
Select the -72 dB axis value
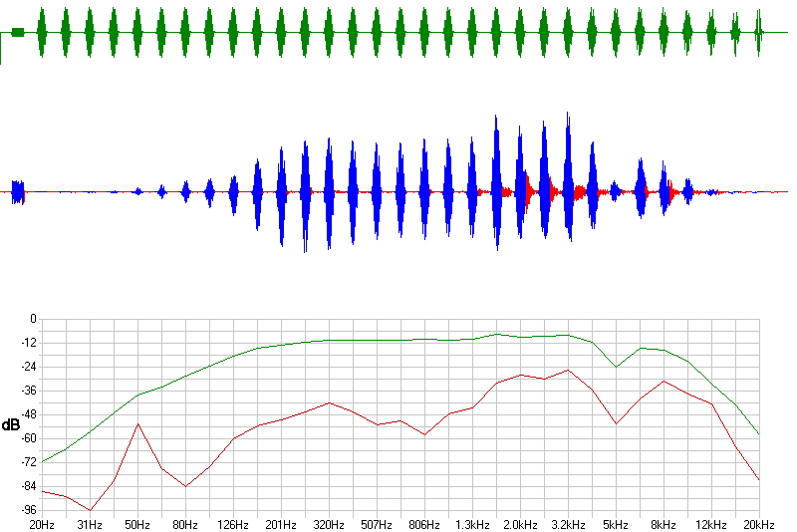pyautogui.click(x=29, y=462)
